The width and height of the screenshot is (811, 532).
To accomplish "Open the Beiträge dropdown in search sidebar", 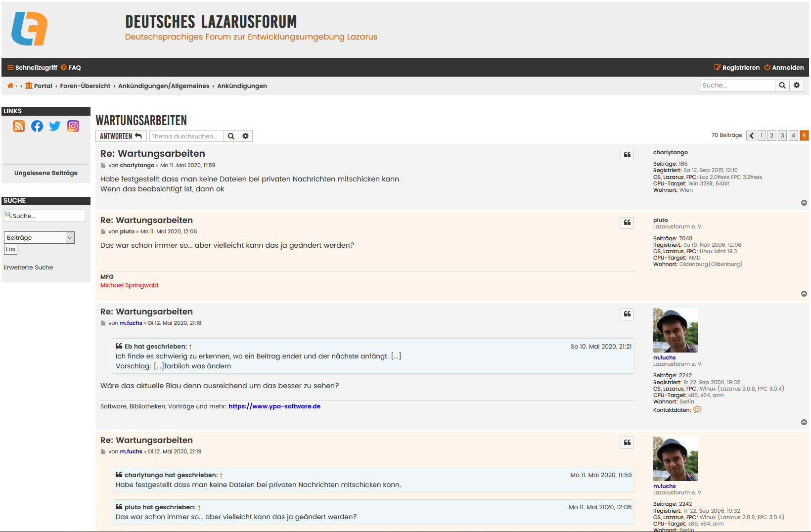I will coord(39,238).
